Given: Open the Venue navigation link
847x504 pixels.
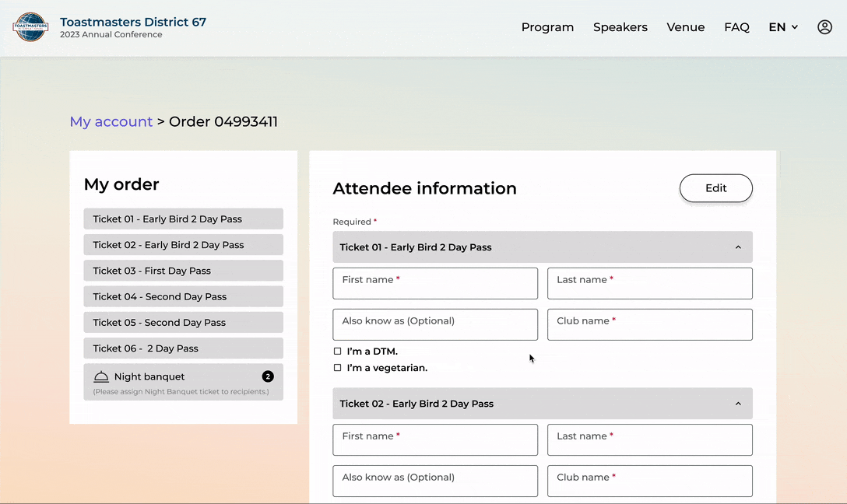Looking at the screenshot, I should (685, 27).
